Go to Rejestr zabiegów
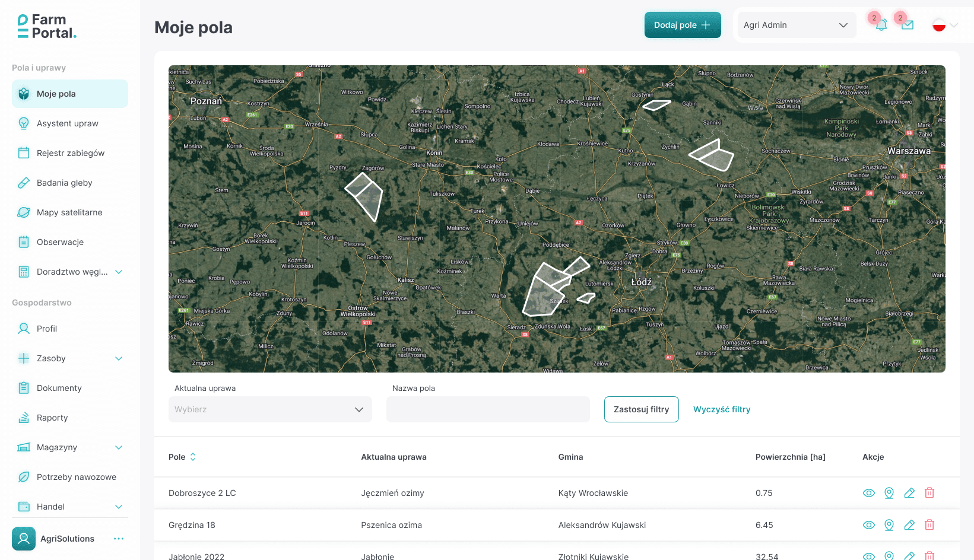Screen dimensions: 974x560 70,153
